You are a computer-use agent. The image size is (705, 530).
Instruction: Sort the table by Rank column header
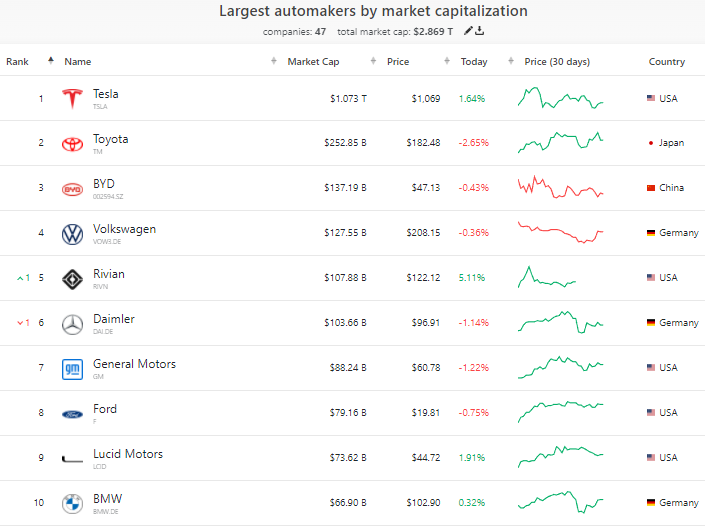click(x=18, y=62)
